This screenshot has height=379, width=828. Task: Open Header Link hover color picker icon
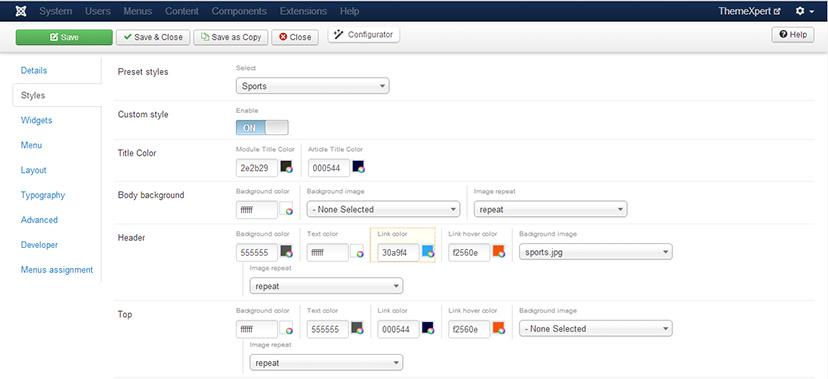coord(498,252)
